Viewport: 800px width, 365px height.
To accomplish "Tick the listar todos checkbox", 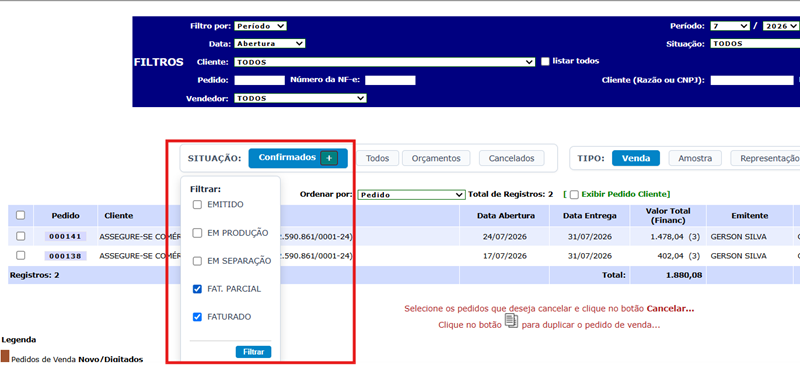I will coord(545,61).
